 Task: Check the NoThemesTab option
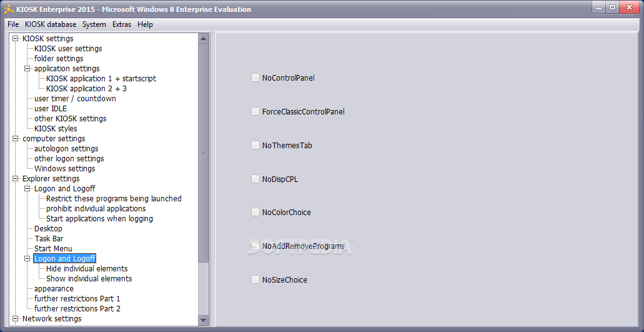255,145
